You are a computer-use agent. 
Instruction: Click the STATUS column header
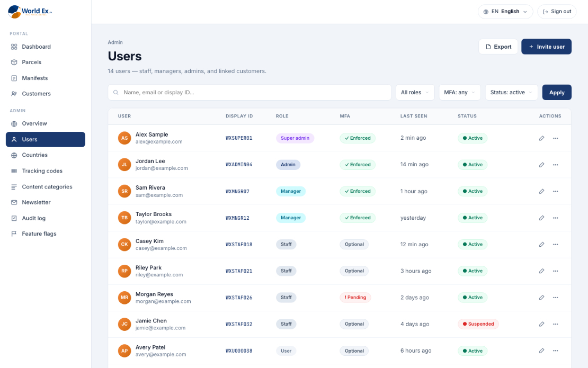(467, 116)
